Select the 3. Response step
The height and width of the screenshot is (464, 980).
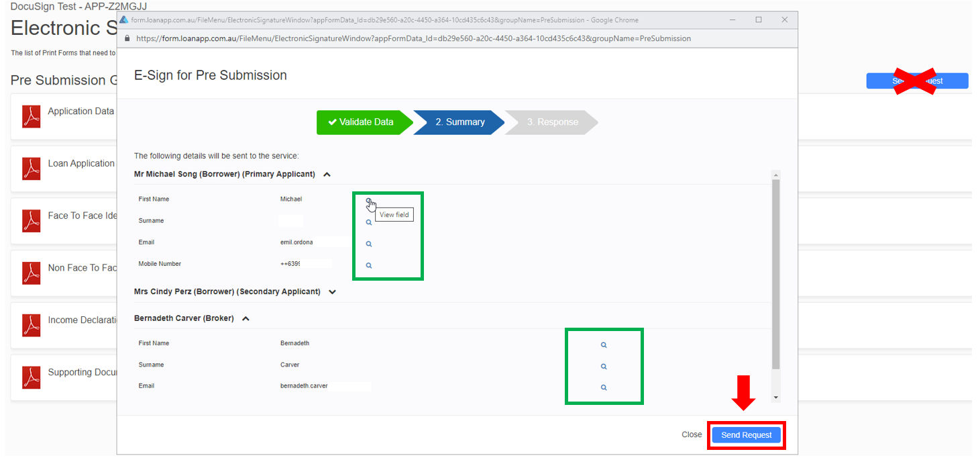pos(552,122)
